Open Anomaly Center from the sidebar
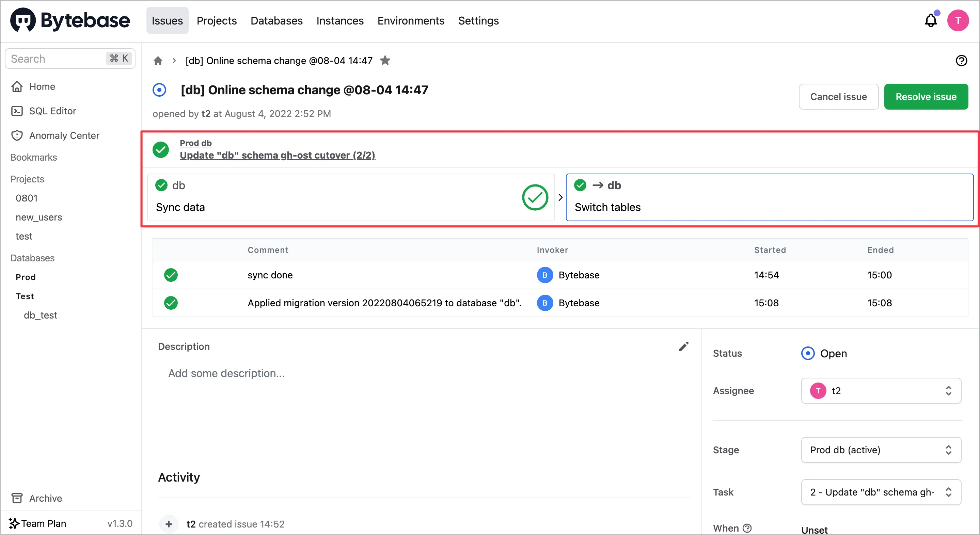 tap(64, 135)
